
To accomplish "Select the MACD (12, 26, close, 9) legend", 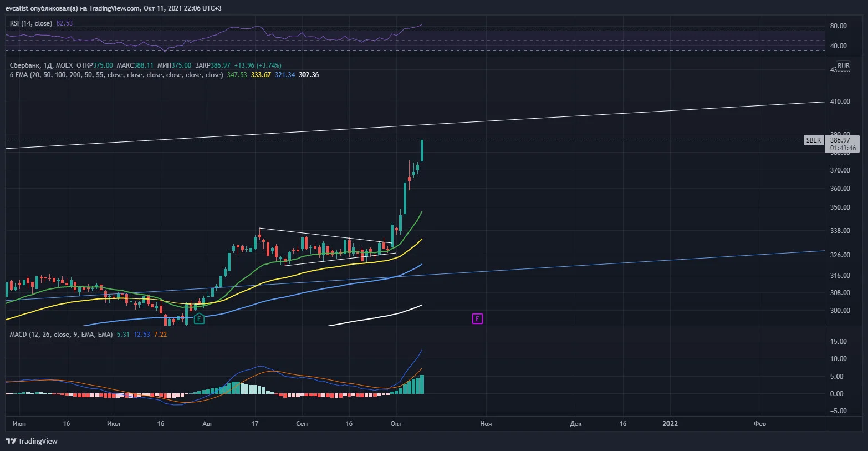I will (62, 335).
